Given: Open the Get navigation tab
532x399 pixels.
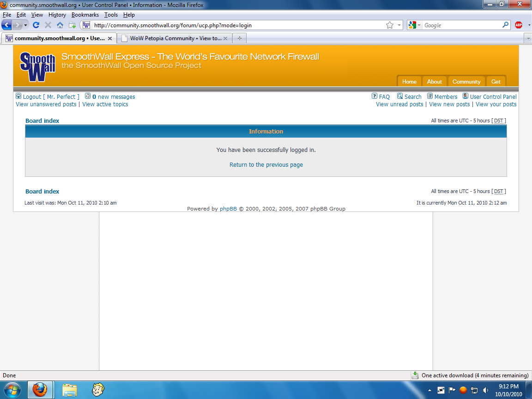Looking at the screenshot, I should click(496, 81).
